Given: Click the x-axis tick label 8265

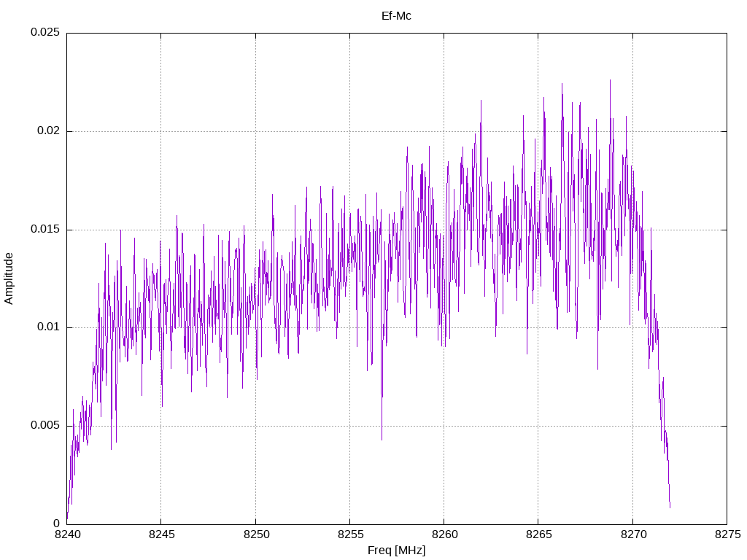Looking at the screenshot, I should pos(539,534).
